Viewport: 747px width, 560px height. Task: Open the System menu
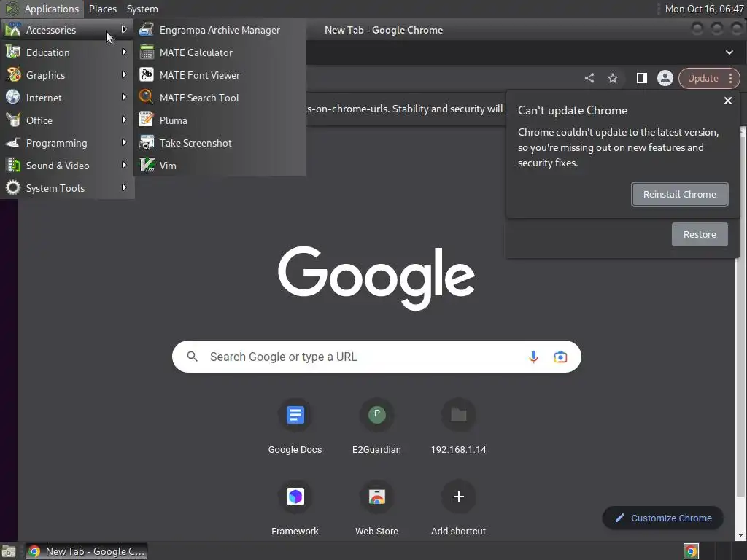[142, 9]
